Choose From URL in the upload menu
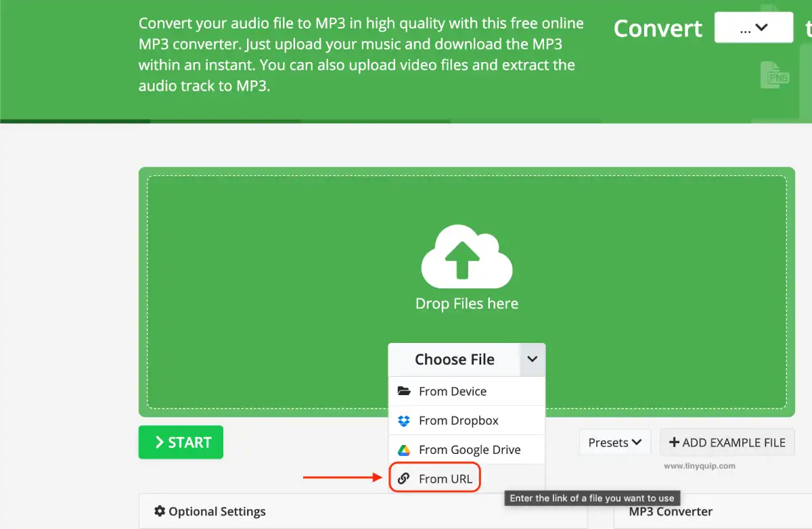812x529 pixels. 445,478
